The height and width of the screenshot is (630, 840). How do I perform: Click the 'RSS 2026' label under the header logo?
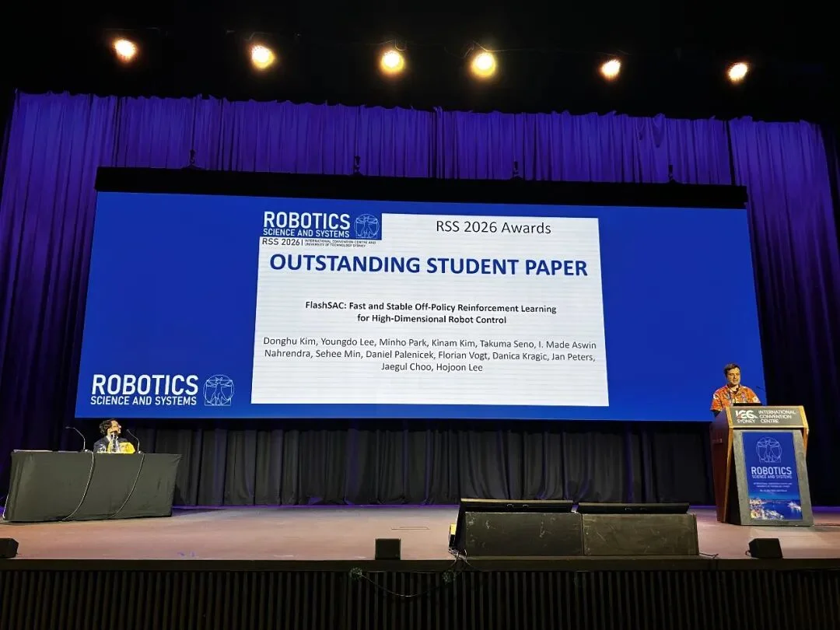(x=281, y=242)
